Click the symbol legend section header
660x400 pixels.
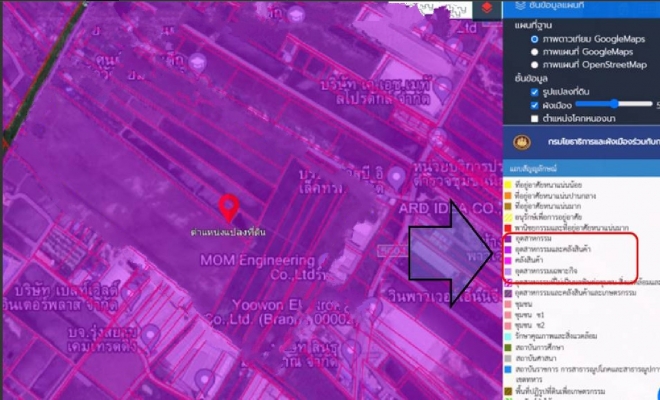530,169
